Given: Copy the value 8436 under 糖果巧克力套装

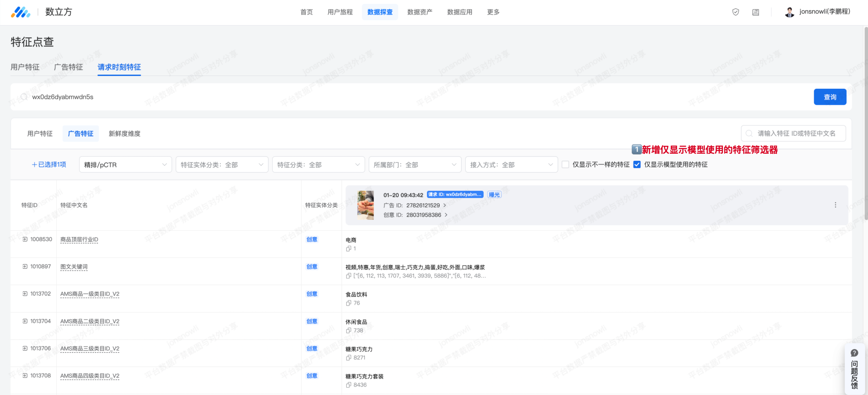Looking at the screenshot, I should tap(348, 385).
